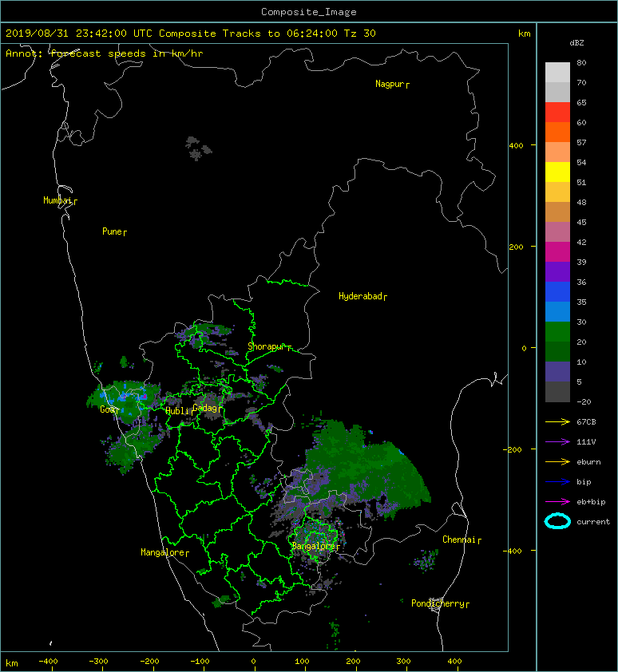Click the Gadag city label
The height and width of the screenshot is (672, 618).
pyautogui.click(x=207, y=408)
